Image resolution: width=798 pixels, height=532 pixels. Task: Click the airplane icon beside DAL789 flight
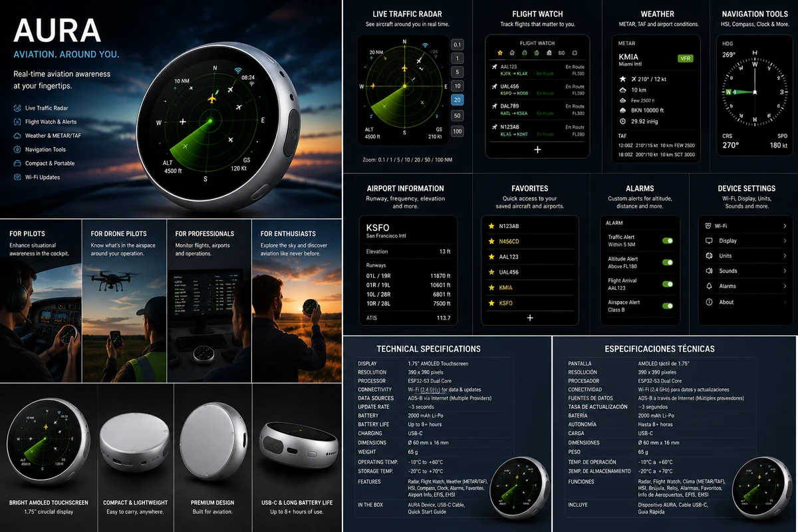pos(494,106)
